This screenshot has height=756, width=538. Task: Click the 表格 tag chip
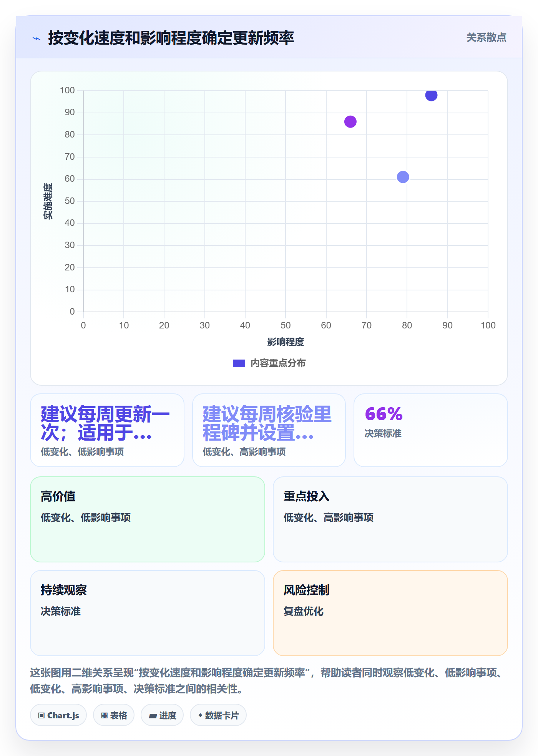point(114,715)
